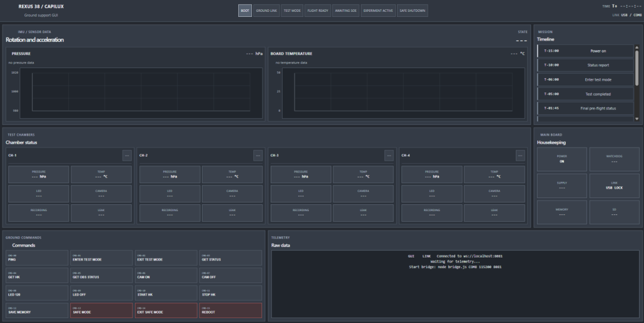Send EXIT TEST MODE command

point(166,258)
